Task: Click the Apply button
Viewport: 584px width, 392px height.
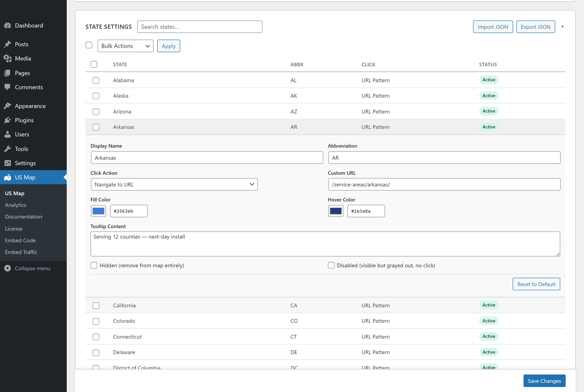Action: coord(169,46)
